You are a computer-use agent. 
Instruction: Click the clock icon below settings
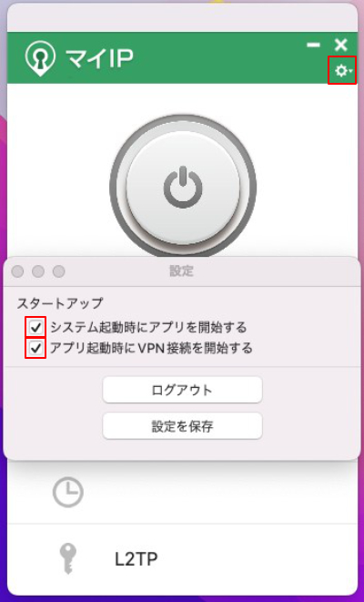tap(68, 492)
